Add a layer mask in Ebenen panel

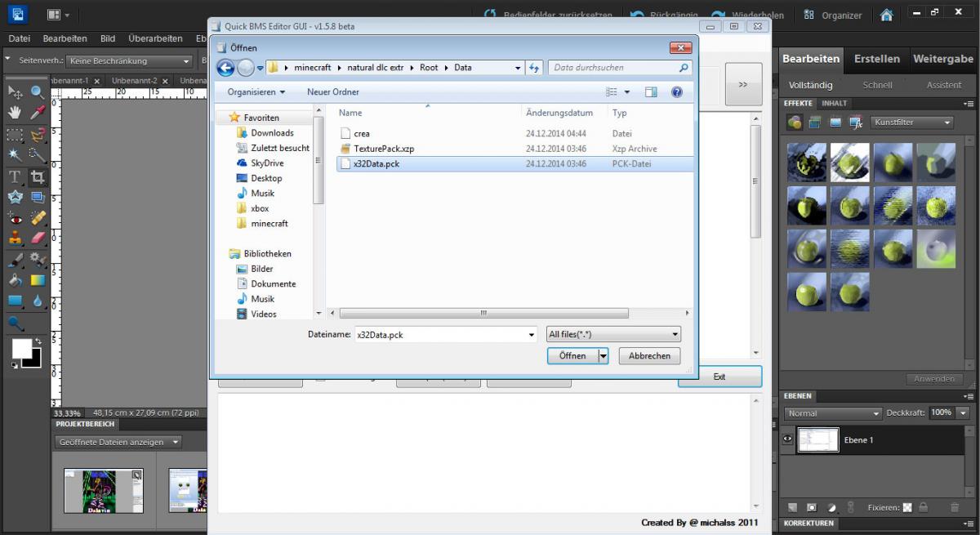812,507
